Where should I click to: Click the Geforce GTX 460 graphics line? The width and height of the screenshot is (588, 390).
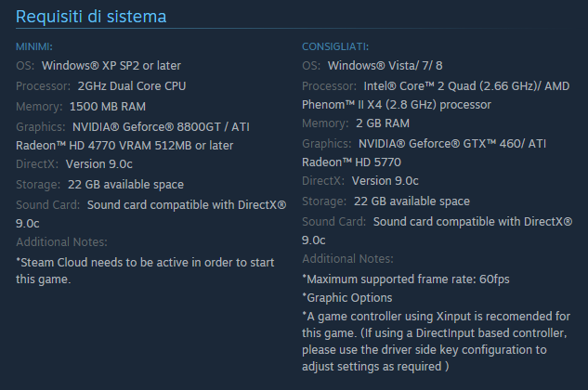coord(452,144)
